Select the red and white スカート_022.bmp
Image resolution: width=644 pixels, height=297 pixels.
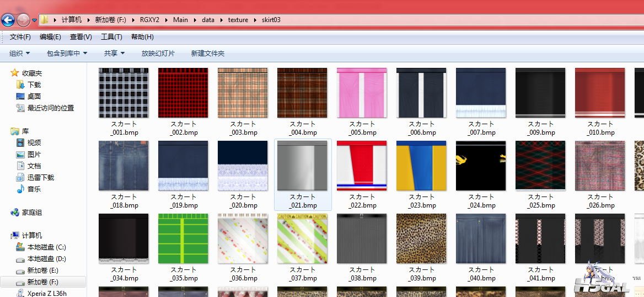coord(362,166)
